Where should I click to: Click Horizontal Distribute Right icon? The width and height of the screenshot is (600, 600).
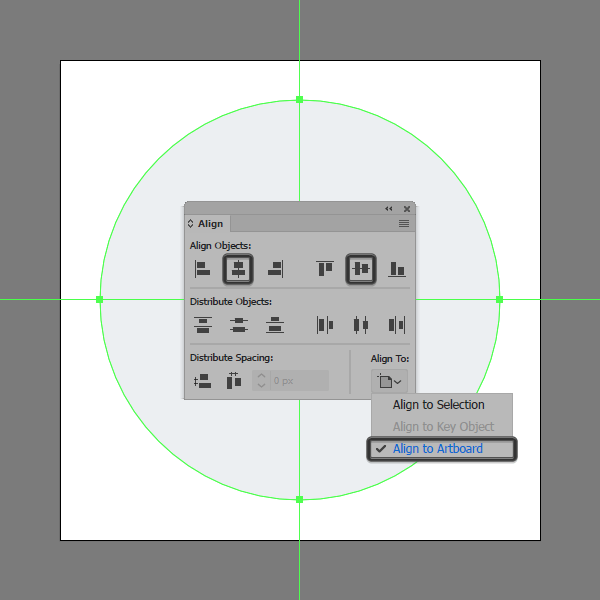click(397, 325)
